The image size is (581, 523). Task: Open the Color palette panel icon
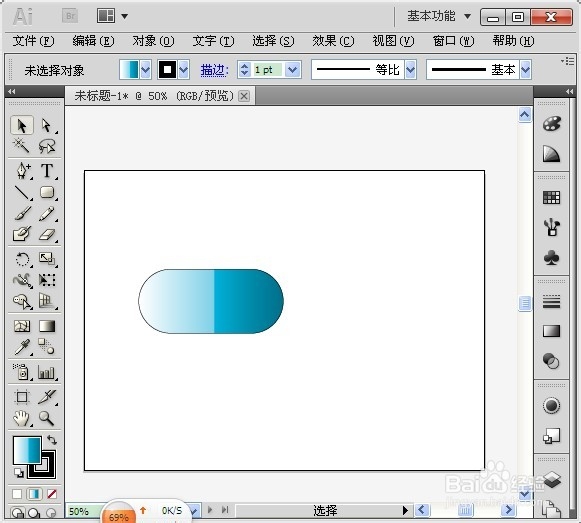coord(552,124)
